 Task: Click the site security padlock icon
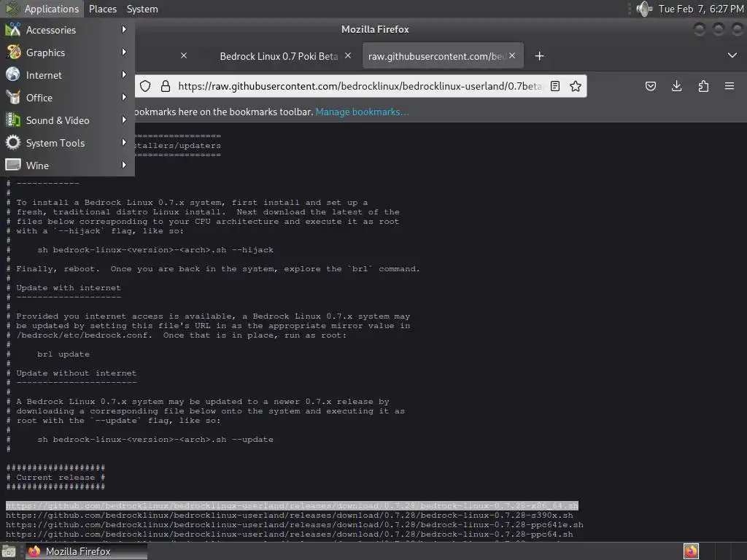coord(166,86)
